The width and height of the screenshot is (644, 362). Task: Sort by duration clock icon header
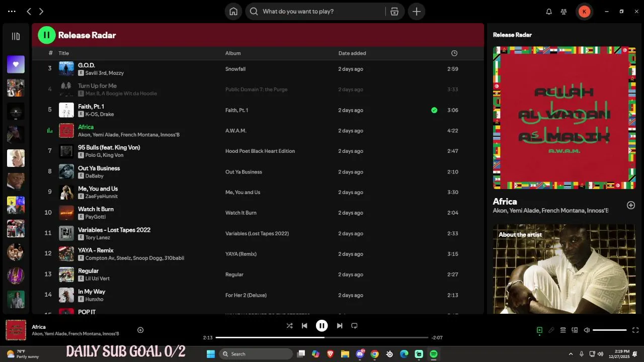[x=454, y=53]
